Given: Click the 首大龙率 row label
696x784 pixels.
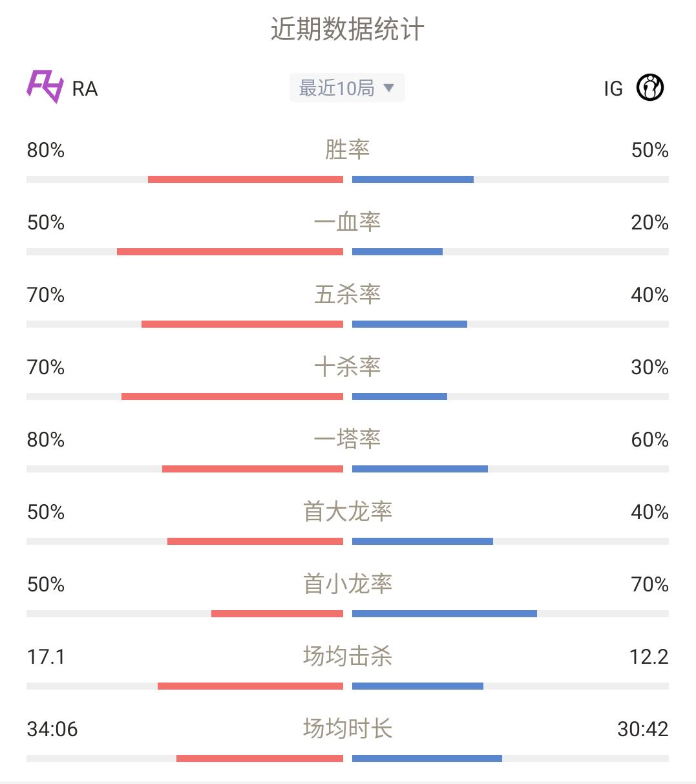Looking at the screenshot, I should click(348, 512).
